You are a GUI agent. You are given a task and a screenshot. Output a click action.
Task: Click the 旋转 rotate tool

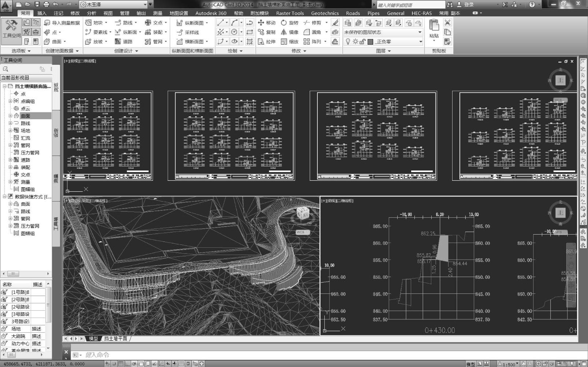pos(290,23)
